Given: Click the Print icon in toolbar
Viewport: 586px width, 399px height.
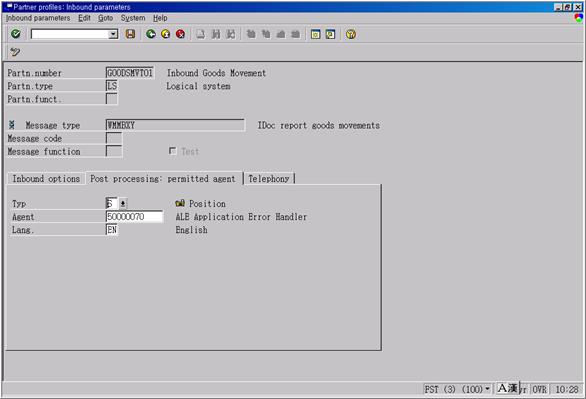Looking at the screenshot, I should [201, 34].
